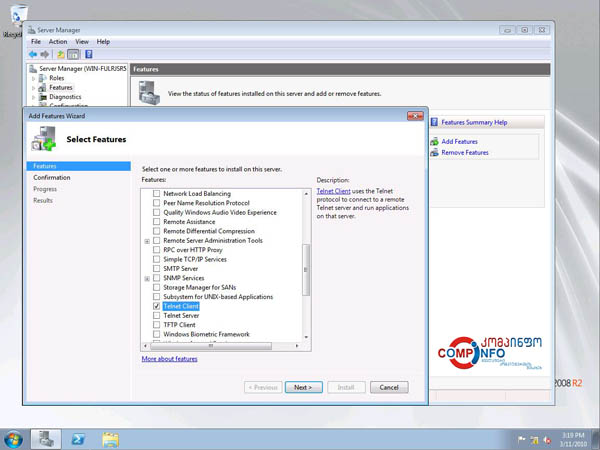
Task: Enable Remote Differential Compression checkbox
Action: [157, 231]
